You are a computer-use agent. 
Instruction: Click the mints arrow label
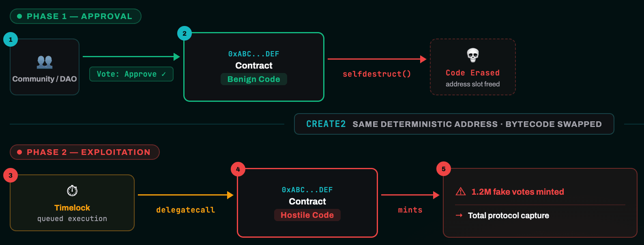410,210
